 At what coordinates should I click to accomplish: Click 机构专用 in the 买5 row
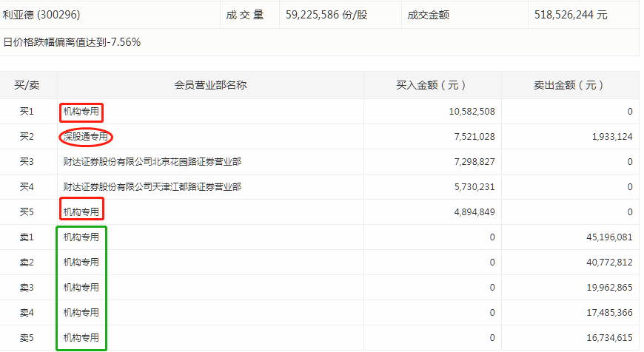(x=81, y=212)
